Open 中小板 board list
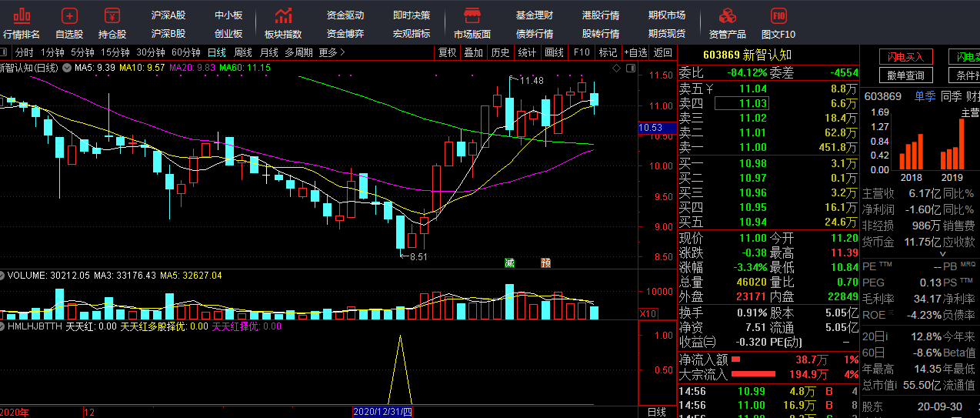Image resolution: width=980 pixels, height=418 pixels. (228, 15)
